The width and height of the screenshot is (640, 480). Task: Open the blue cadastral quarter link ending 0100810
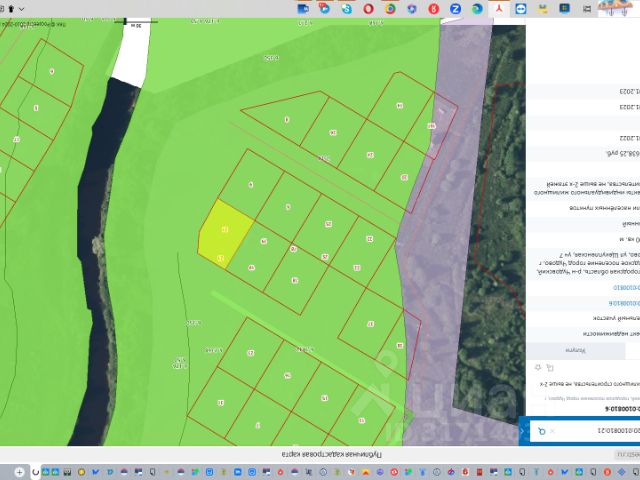tap(627, 288)
